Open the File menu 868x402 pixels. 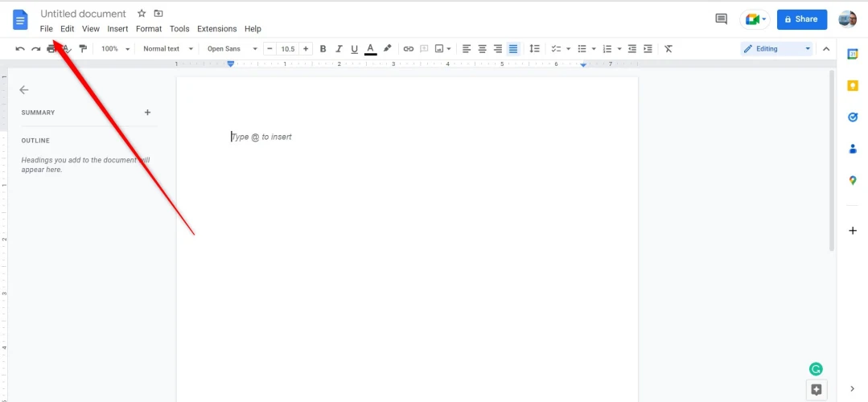(x=47, y=29)
